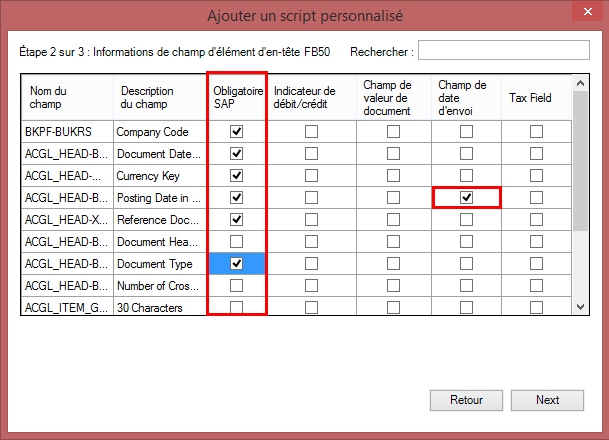
Task: Select the 30 Characters description cell
Action: (160, 306)
